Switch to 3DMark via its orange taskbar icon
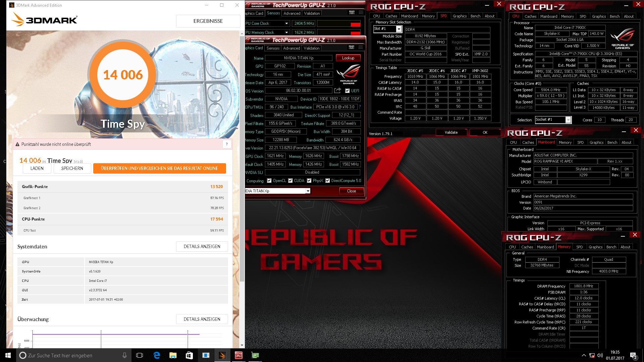 tap(222, 355)
